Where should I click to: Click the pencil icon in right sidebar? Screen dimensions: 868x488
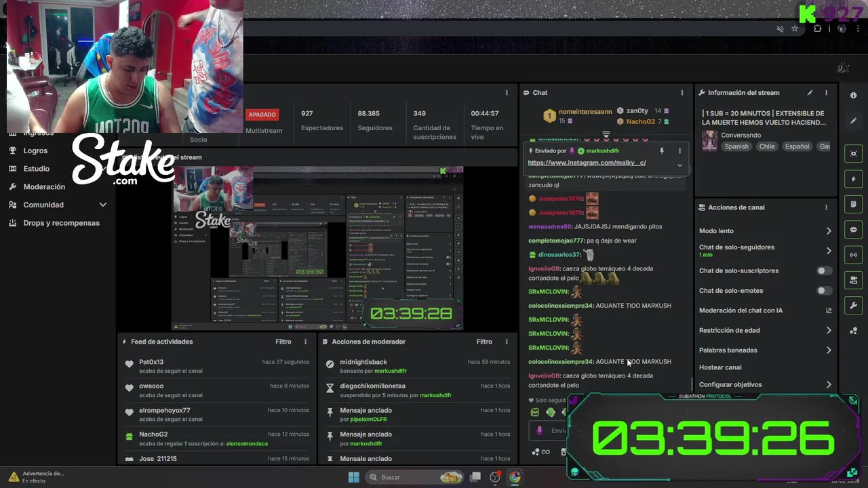853,121
